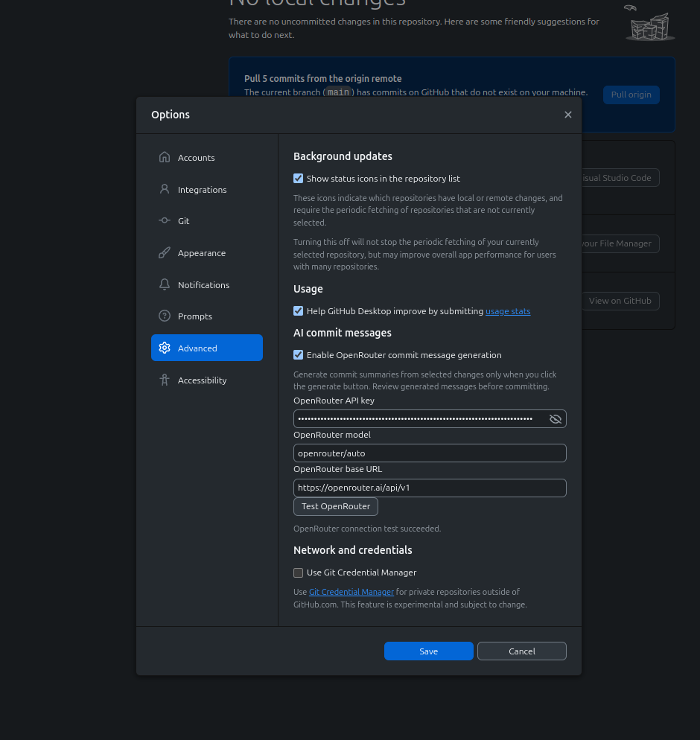Click the Integrations person icon
Viewport: 700px width, 740px height.
click(165, 189)
